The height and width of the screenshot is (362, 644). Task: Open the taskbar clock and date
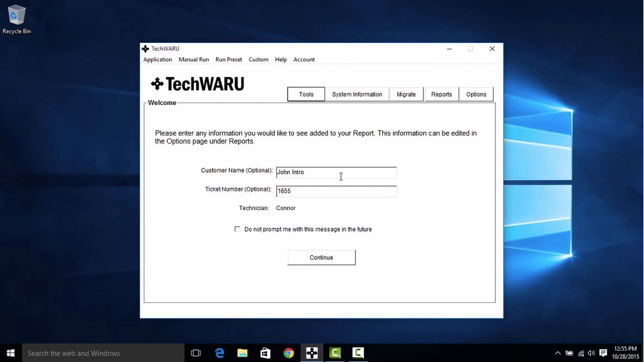pyautogui.click(x=626, y=353)
